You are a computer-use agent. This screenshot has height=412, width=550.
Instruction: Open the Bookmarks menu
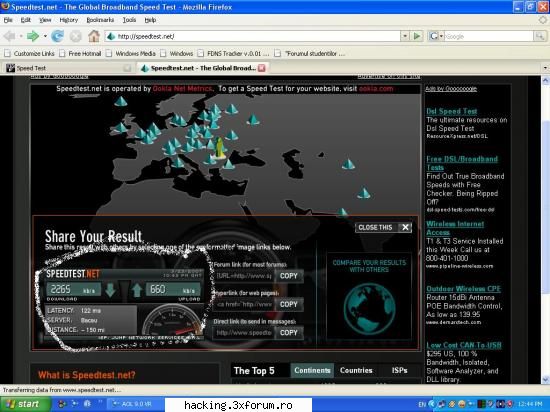(100, 20)
